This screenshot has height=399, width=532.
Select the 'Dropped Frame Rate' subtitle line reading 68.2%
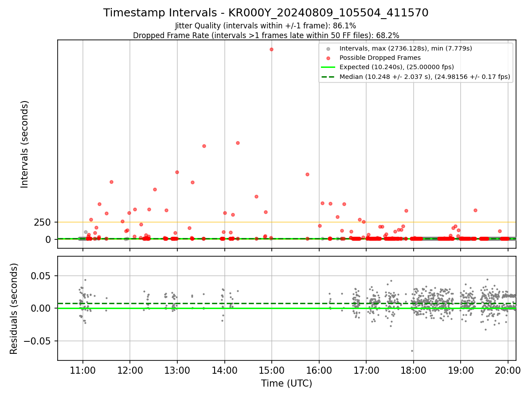click(266, 35)
